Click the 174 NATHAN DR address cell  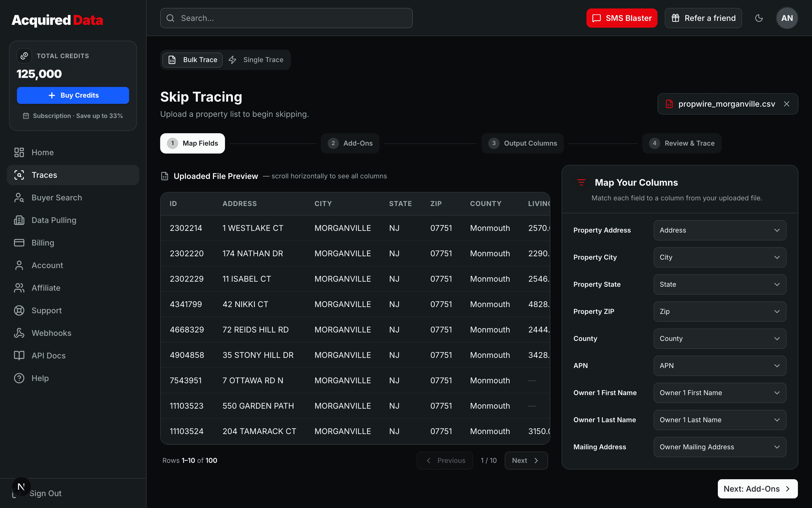(x=253, y=254)
